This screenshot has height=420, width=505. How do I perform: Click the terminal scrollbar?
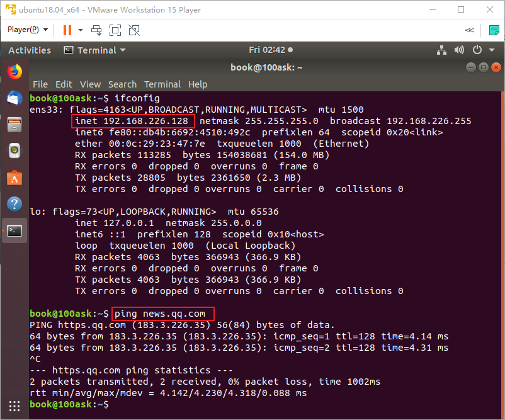pyautogui.click(x=502, y=254)
